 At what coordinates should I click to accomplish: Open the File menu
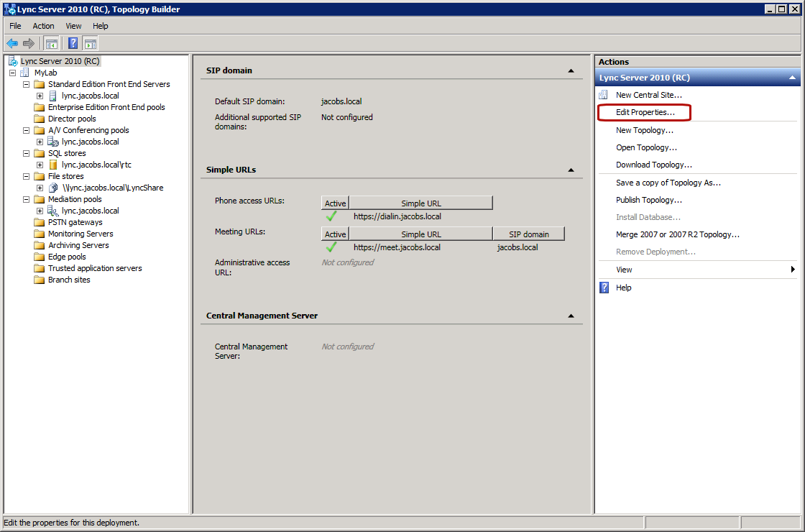tap(15, 26)
